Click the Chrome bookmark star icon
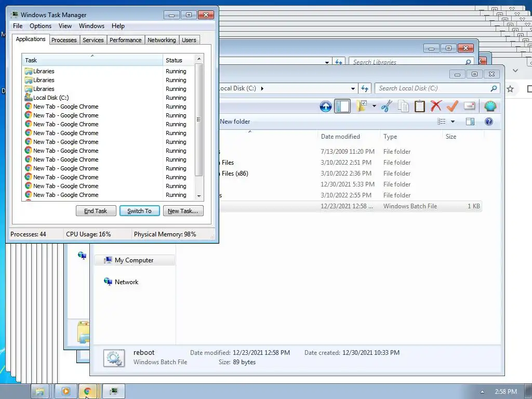This screenshot has width=532, height=399. pos(510,89)
